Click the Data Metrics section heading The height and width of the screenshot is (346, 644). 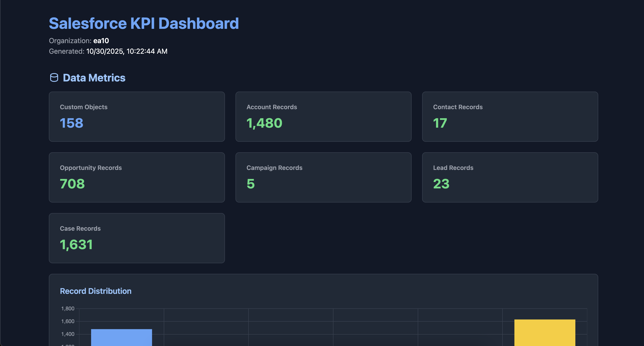pyautogui.click(x=94, y=78)
